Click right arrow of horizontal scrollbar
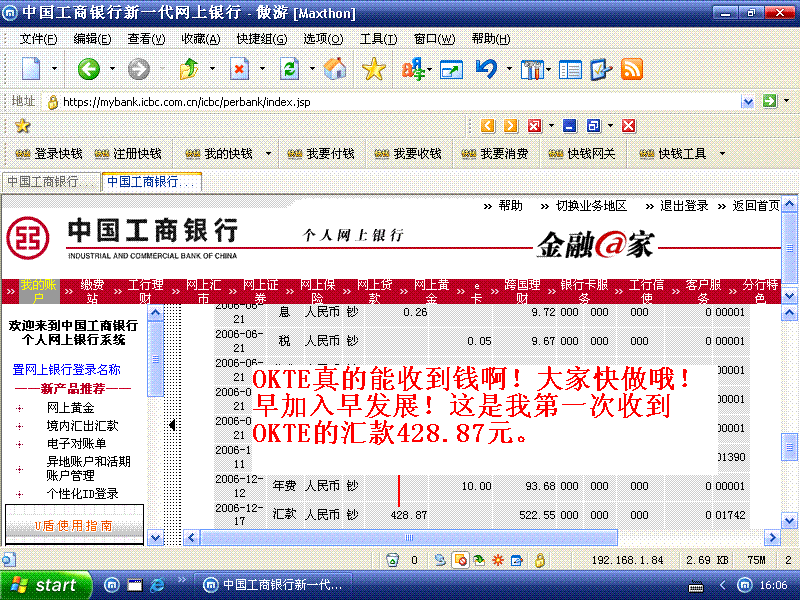Viewport: 800px width, 600px height. (x=772, y=537)
